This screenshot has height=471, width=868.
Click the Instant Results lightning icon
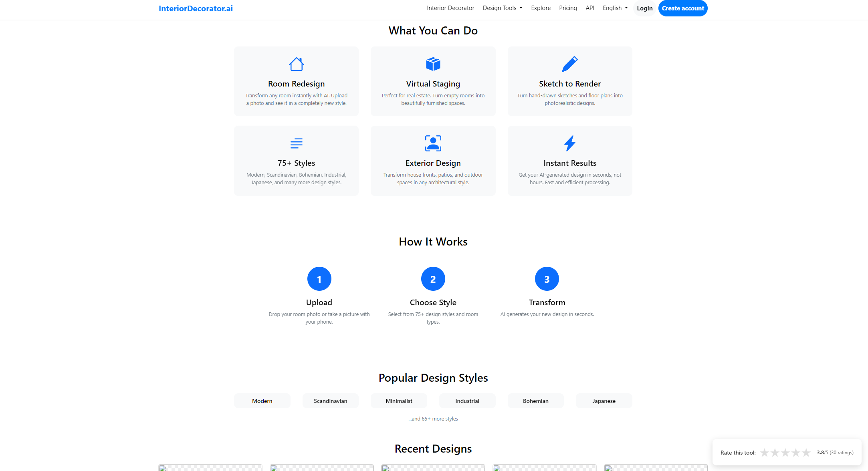coord(569,143)
